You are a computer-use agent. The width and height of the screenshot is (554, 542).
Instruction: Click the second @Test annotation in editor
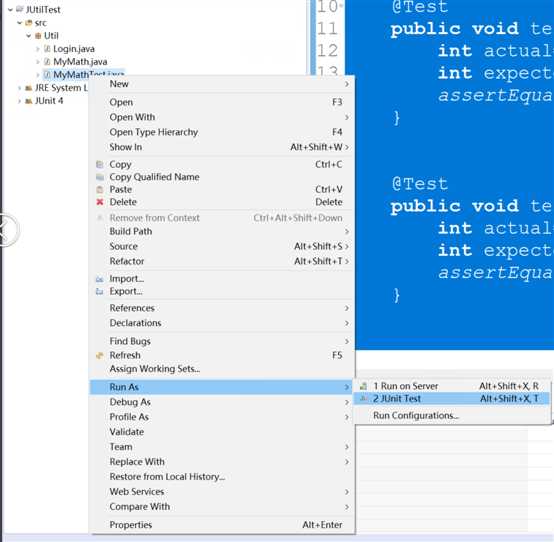click(420, 184)
